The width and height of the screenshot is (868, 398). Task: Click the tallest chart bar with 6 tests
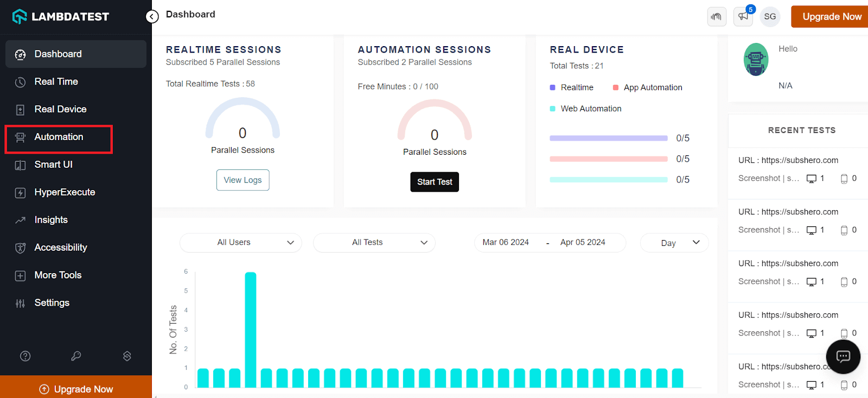[x=251, y=330]
